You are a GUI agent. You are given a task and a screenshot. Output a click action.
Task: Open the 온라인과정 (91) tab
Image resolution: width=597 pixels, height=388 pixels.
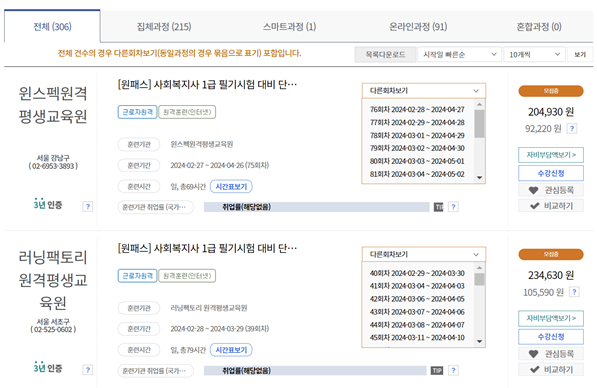(418, 27)
